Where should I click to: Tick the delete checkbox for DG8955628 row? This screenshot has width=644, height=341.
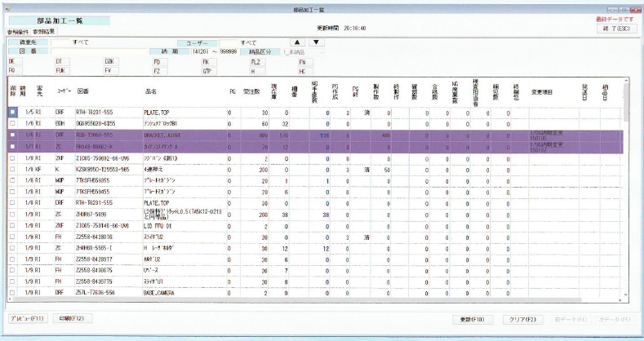(12, 123)
